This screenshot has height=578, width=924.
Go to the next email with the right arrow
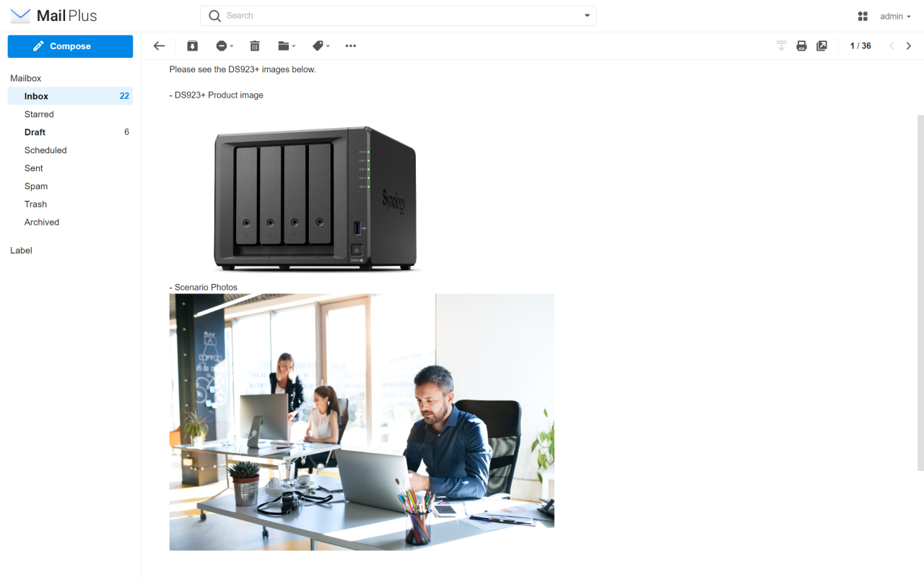click(908, 46)
